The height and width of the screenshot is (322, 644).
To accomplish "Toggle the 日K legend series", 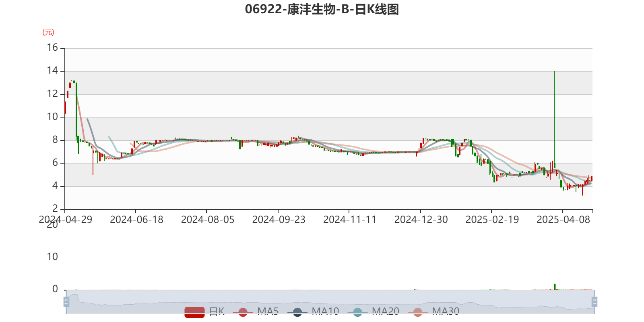I will (204, 312).
